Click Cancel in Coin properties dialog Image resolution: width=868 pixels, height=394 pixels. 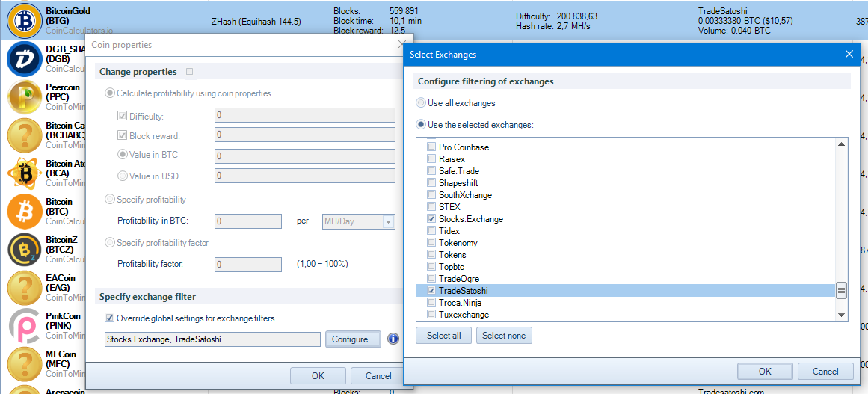[x=378, y=376]
